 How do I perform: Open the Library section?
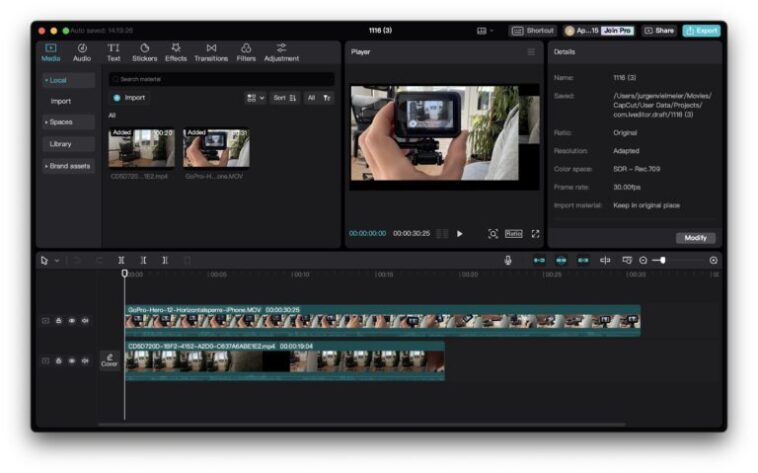68,144
